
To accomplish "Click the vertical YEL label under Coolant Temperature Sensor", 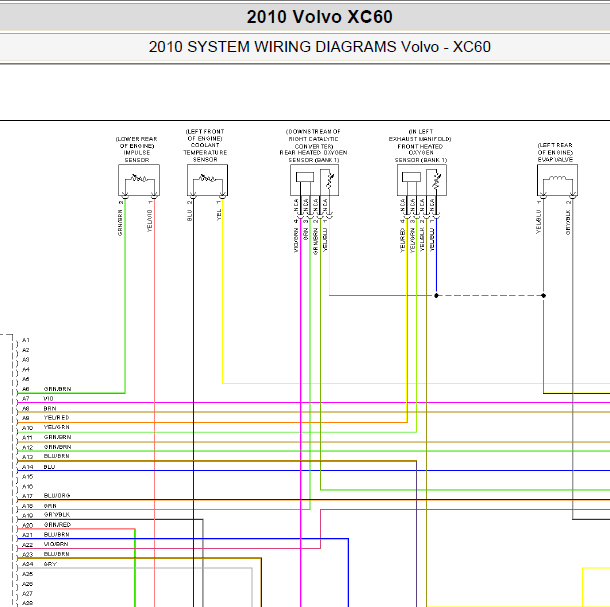I will pyautogui.click(x=219, y=215).
